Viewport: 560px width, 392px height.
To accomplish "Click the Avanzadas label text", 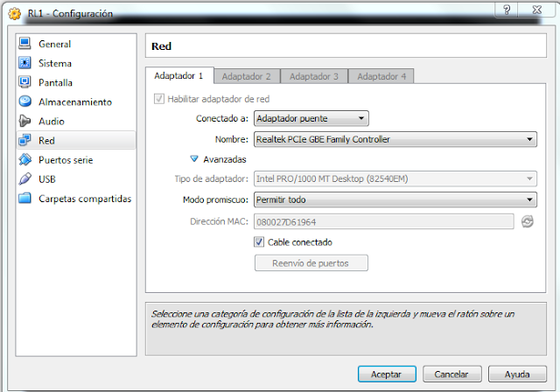I will (225, 159).
